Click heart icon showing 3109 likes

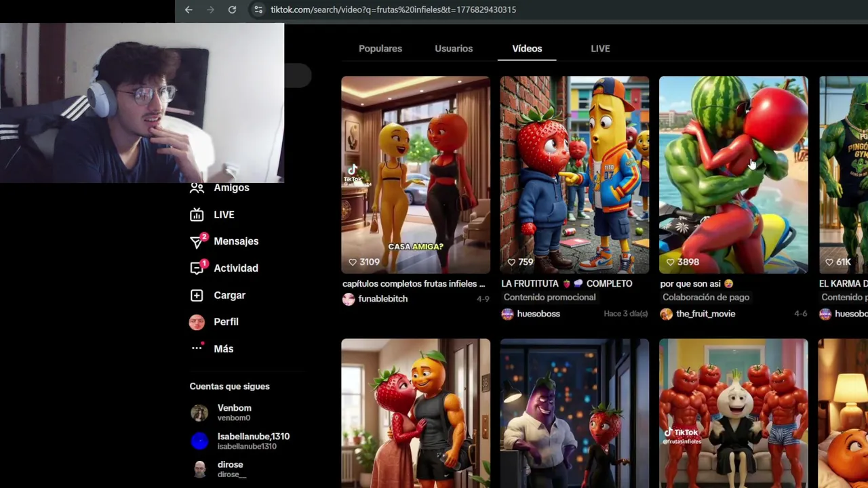click(x=353, y=262)
